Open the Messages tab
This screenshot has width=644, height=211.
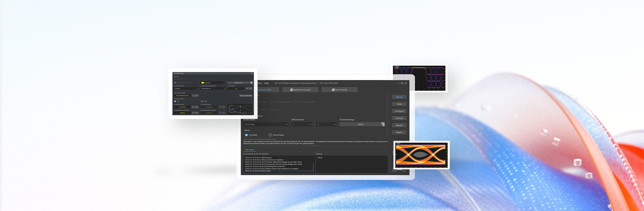[x=250, y=150]
